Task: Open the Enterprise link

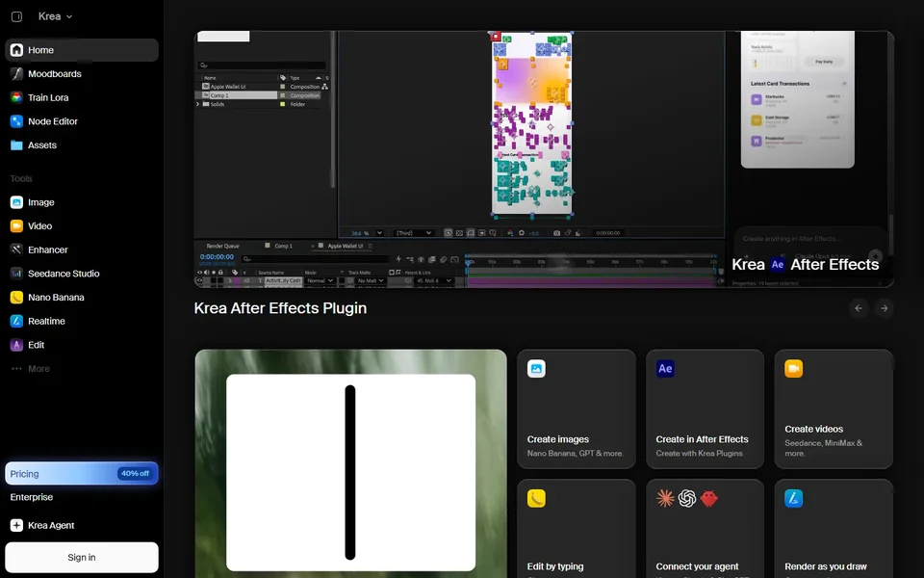Action: (31, 497)
